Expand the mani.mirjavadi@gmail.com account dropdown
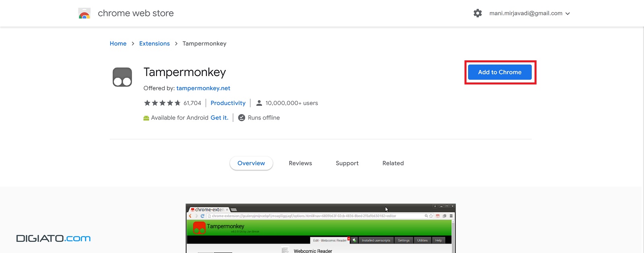 pos(530,13)
